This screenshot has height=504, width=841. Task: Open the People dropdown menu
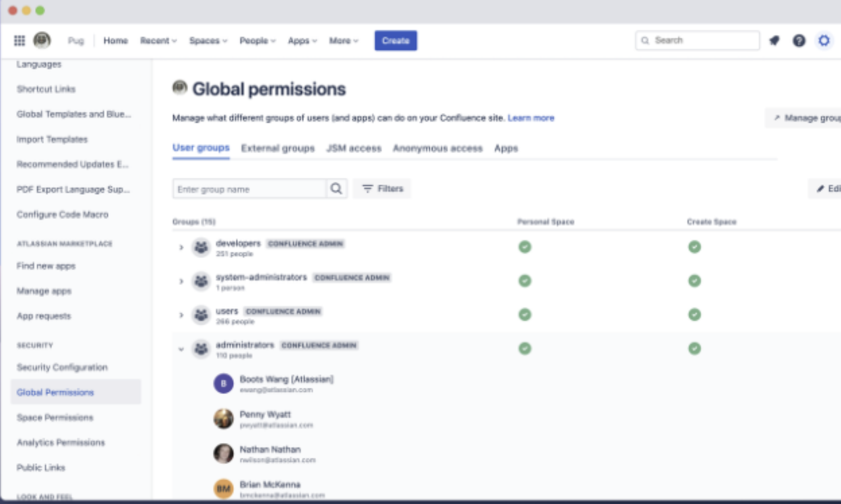pyautogui.click(x=257, y=41)
